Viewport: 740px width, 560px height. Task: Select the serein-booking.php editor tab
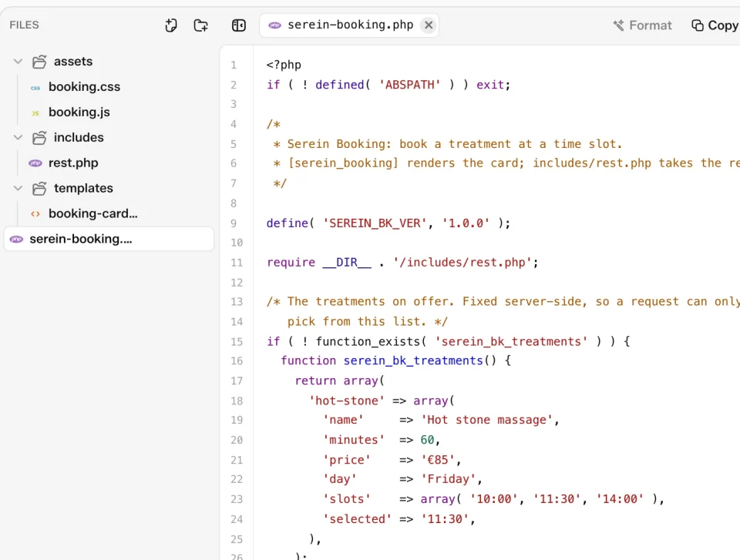(x=349, y=25)
